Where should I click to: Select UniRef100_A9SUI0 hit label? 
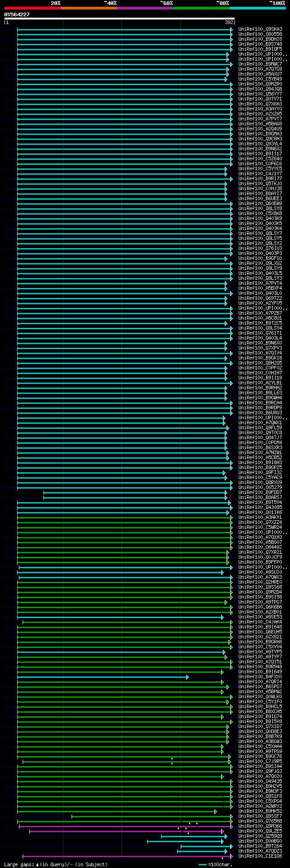[x=260, y=572]
